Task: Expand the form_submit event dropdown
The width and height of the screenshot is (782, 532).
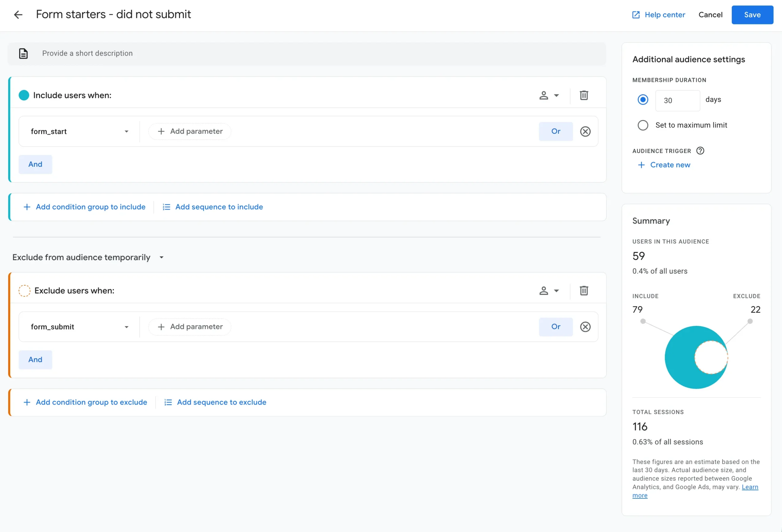Action: [x=126, y=327]
